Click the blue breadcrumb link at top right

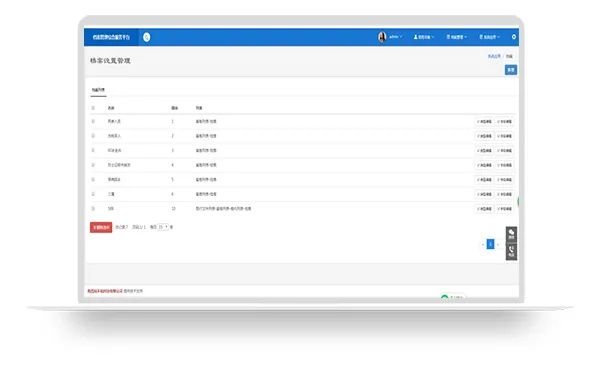point(494,56)
